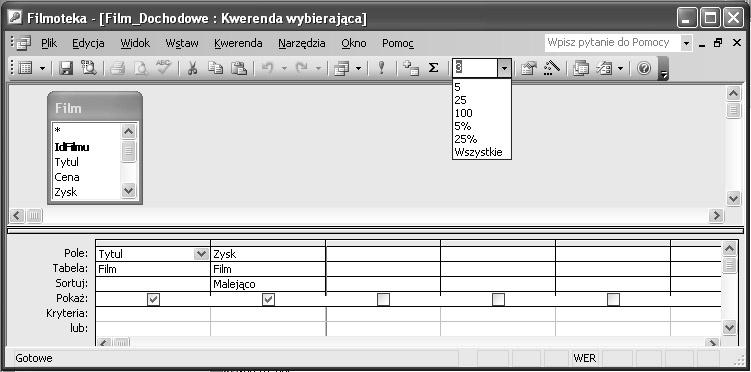The image size is (751, 372).
Task: Open the View (datasheet) toolbar icon
Action: click(25, 69)
